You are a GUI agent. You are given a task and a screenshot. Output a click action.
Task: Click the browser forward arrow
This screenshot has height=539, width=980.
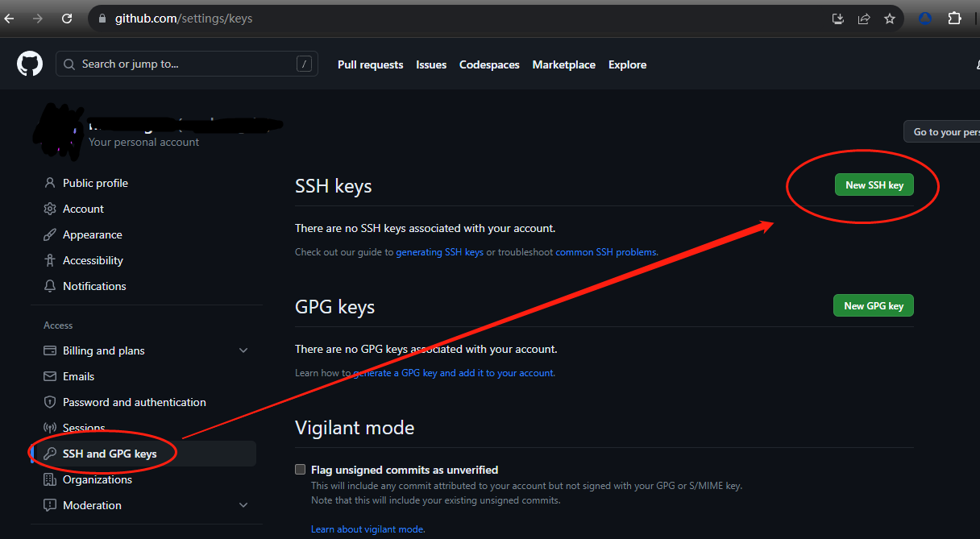point(38,18)
